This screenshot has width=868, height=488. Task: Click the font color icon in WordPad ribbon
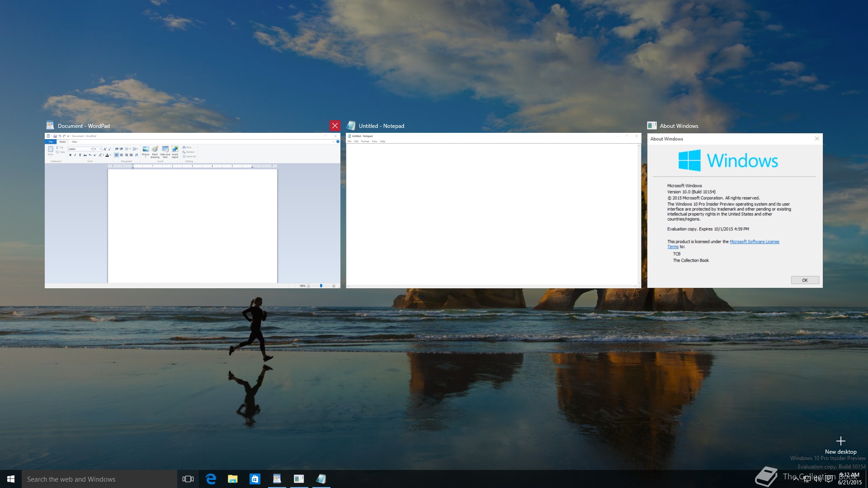107,155
